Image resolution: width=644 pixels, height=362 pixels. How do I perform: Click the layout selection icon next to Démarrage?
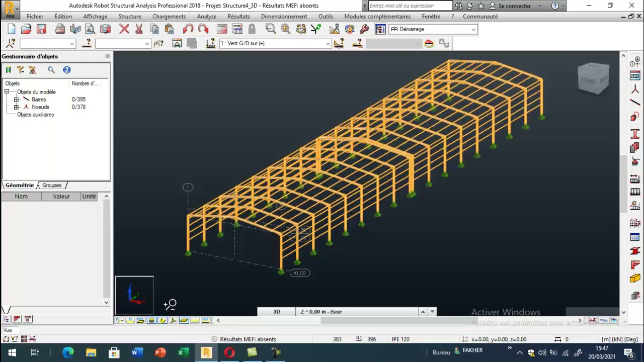(380, 29)
